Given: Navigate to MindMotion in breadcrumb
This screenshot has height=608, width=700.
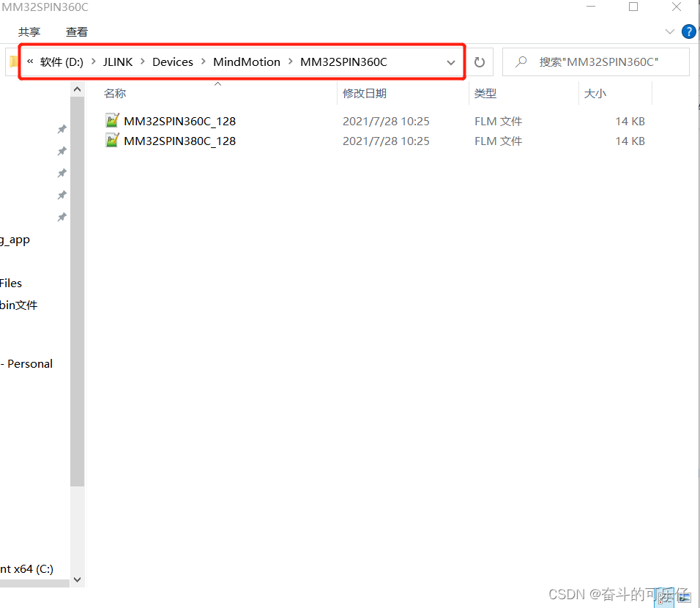Looking at the screenshot, I should [x=247, y=62].
